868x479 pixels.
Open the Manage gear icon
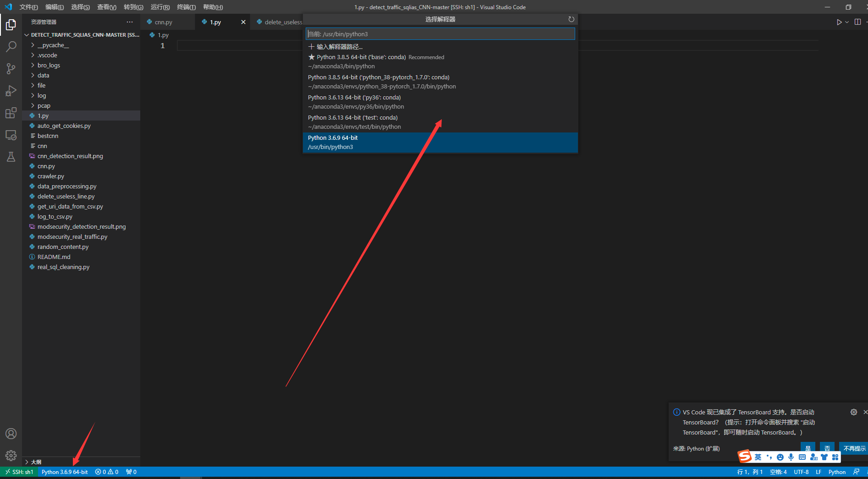11,456
